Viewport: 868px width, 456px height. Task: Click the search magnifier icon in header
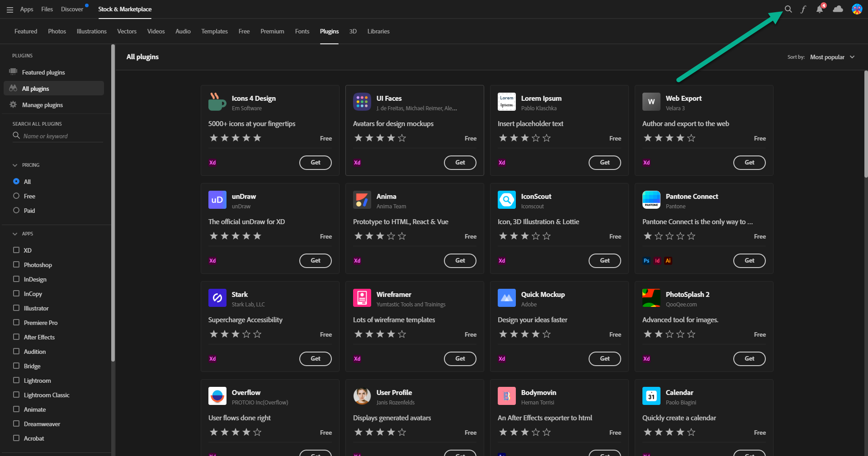788,9
